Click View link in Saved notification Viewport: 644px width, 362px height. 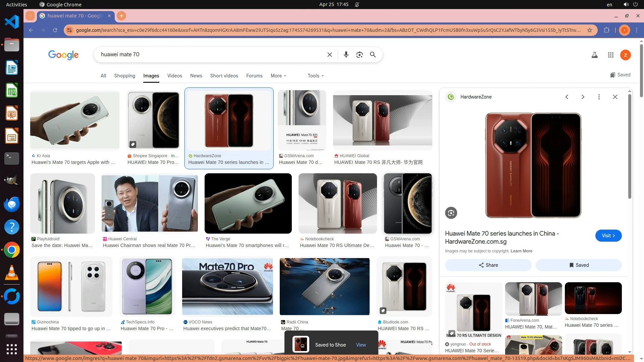(x=361, y=345)
